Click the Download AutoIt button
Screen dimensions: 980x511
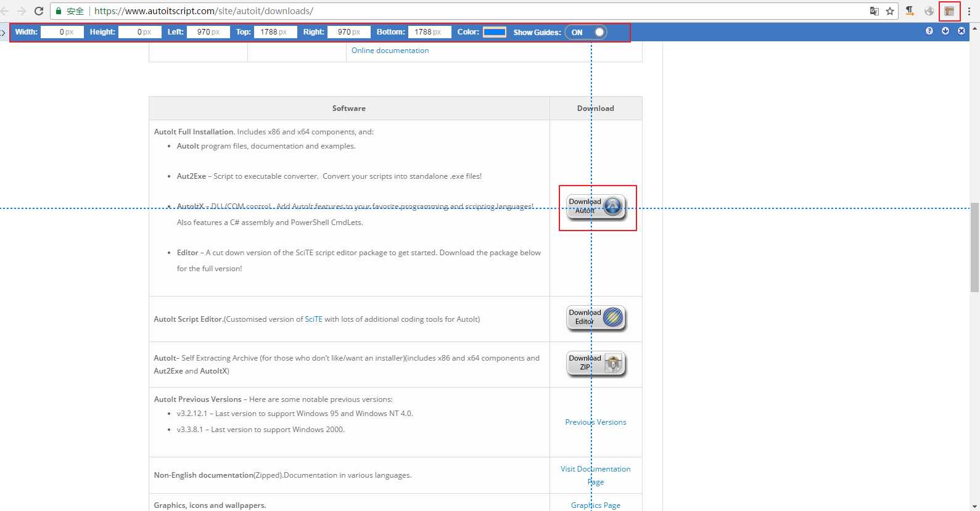pos(596,207)
